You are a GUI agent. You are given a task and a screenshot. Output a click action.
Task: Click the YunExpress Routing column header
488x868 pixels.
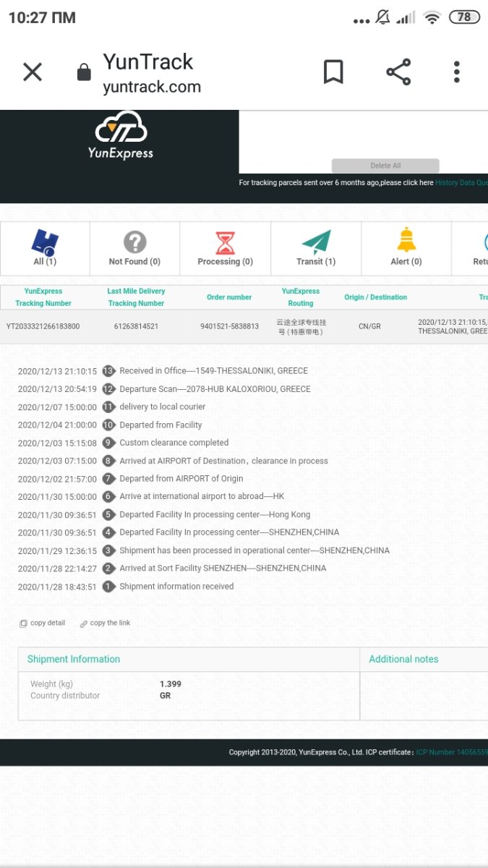[x=301, y=297]
